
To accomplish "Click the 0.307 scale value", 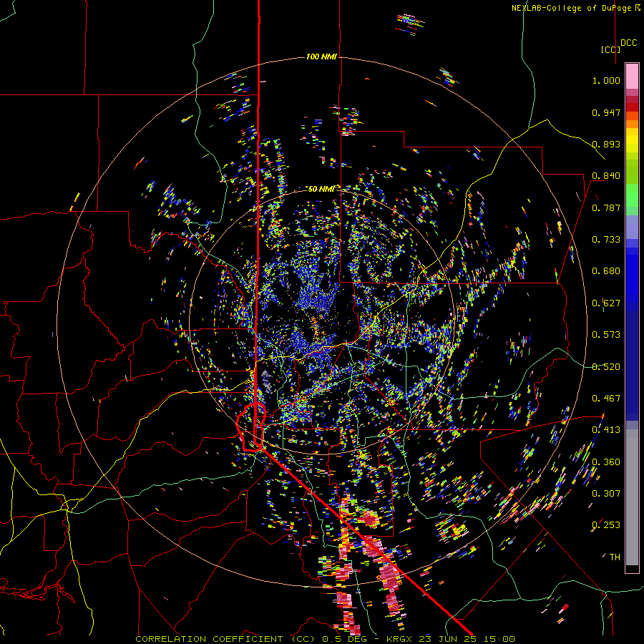I will pyautogui.click(x=606, y=494).
